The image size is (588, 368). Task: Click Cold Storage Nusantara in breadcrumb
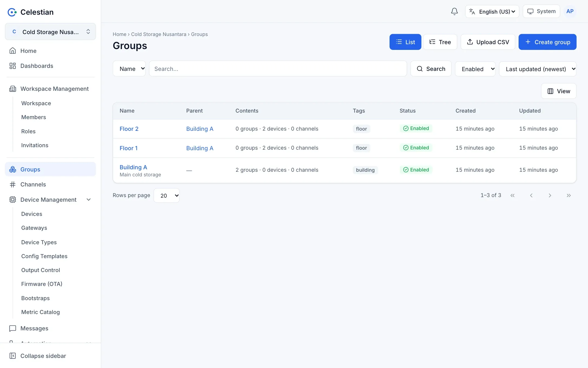[x=159, y=34]
